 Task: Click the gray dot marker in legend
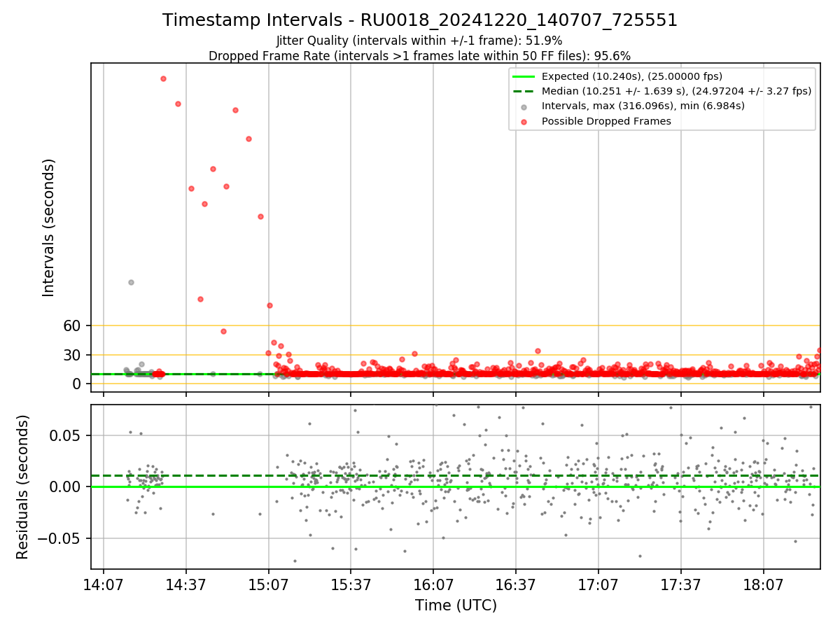[x=524, y=106]
